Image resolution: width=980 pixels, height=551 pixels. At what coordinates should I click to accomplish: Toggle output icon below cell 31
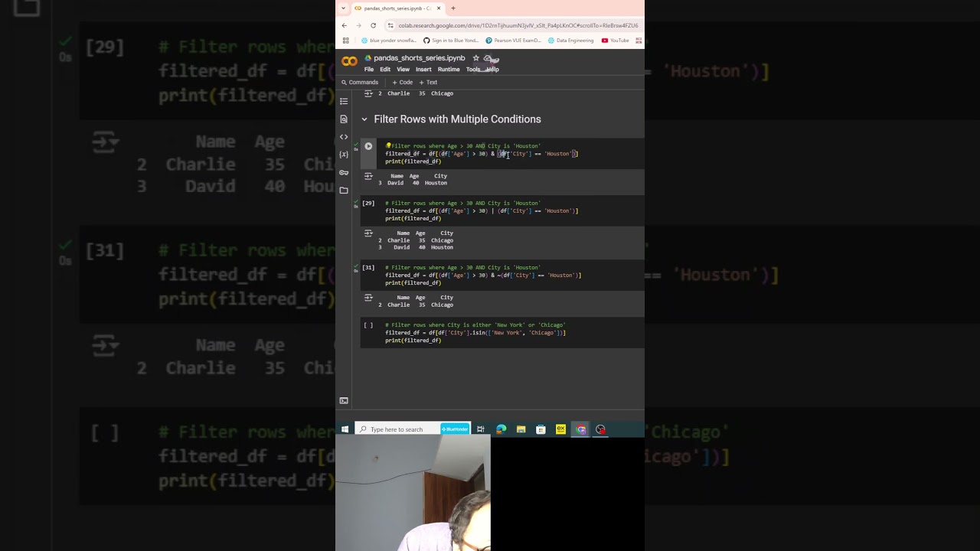(368, 298)
